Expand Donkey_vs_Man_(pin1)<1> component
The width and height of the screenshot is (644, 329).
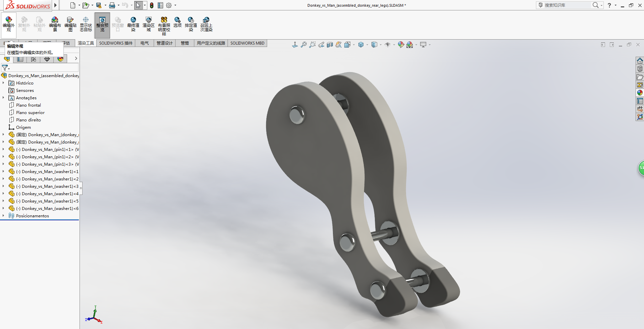click(3, 149)
